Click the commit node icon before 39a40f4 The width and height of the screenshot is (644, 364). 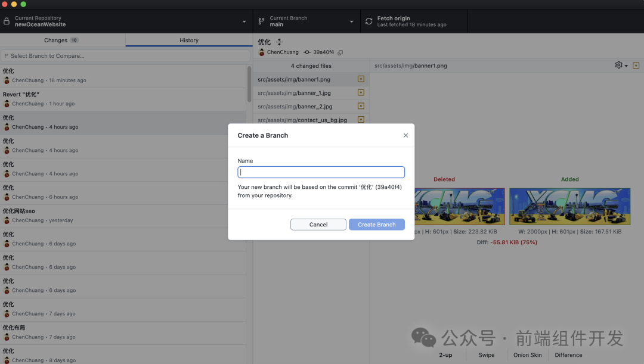307,52
